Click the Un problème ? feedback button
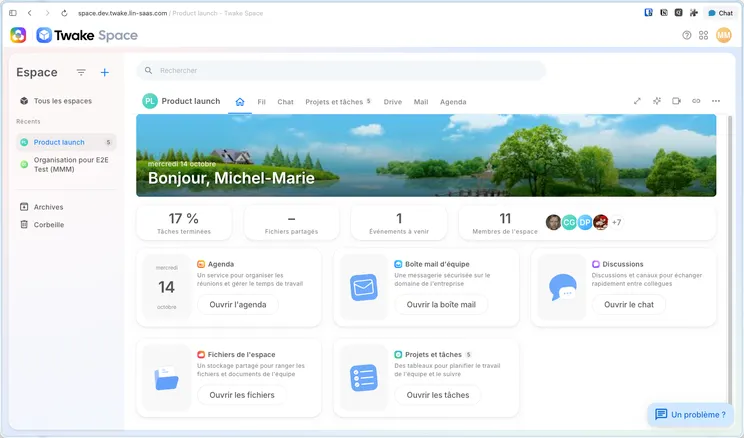Image resolution: width=744 pixels, height=438 pixels. [x=690, y=414]
